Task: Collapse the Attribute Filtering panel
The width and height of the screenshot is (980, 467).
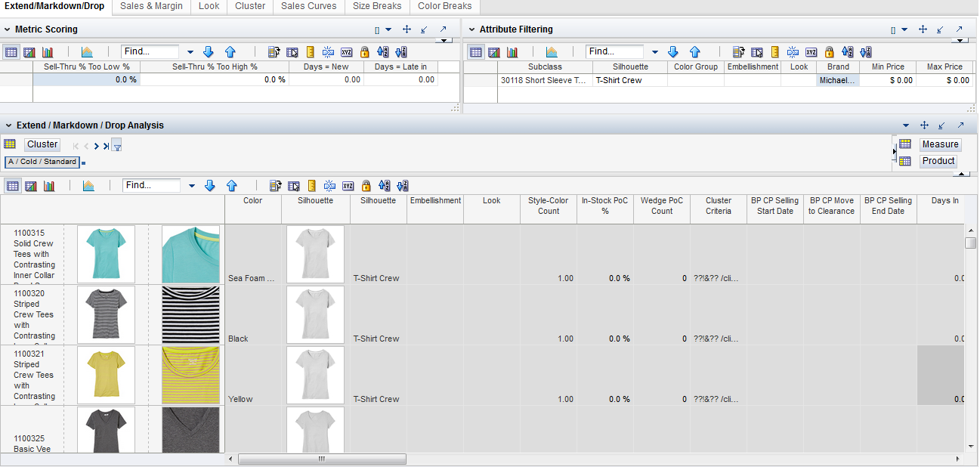Action: pyautogui.click(x=471, y=29)
